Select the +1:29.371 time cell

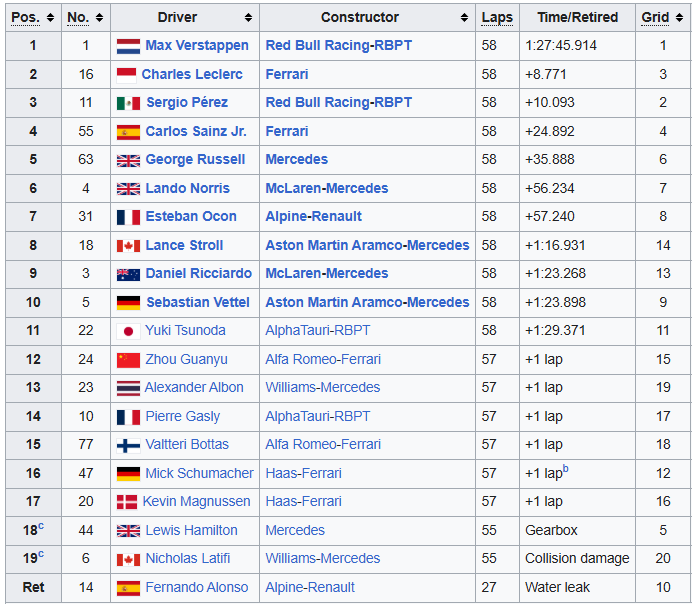tap(577, 331)
